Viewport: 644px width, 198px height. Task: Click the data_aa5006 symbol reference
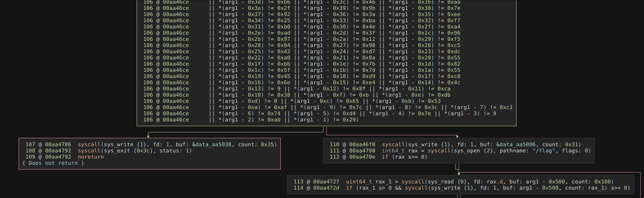coord(517,144)
